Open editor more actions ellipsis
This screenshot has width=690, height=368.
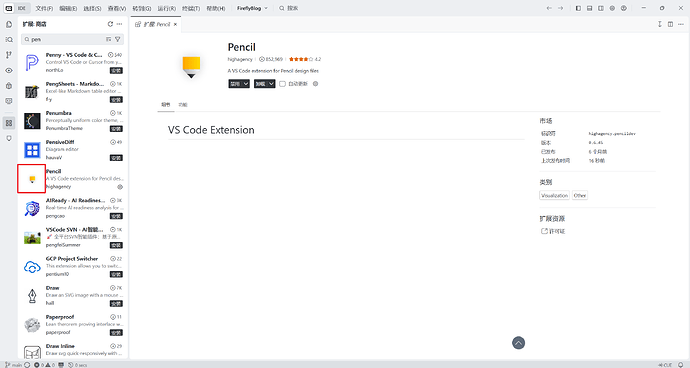[x=681, y=24]
